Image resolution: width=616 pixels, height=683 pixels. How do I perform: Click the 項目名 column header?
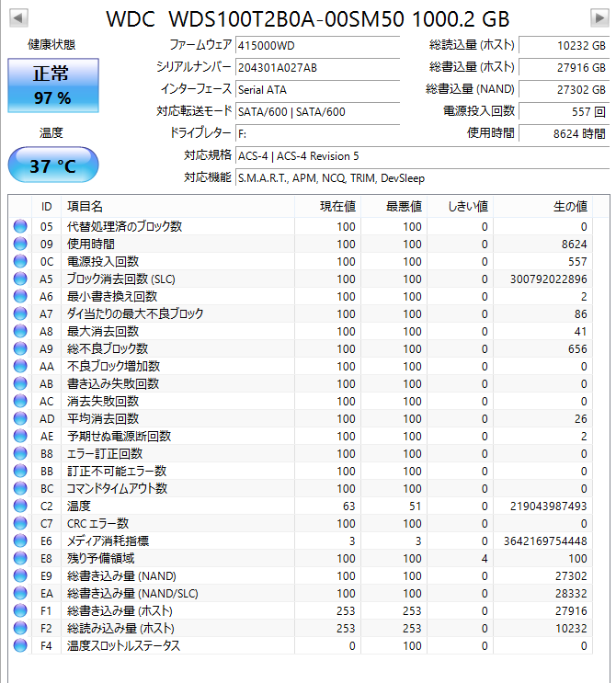click(x=177, y=207)
